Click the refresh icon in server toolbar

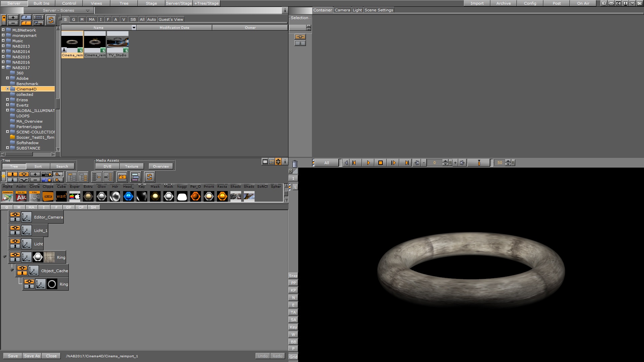pos(51,20)
